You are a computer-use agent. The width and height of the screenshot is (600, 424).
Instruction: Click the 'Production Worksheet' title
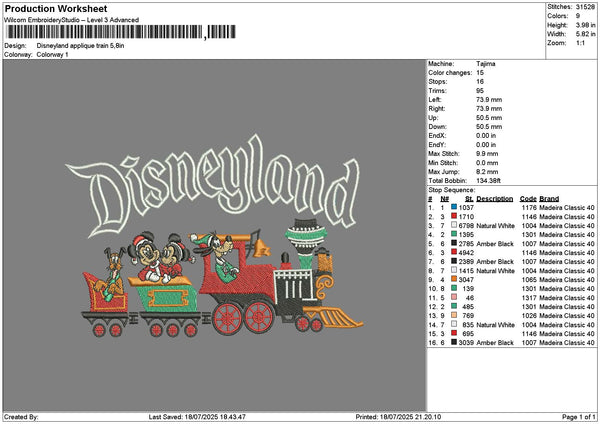(x=56, y=8)
